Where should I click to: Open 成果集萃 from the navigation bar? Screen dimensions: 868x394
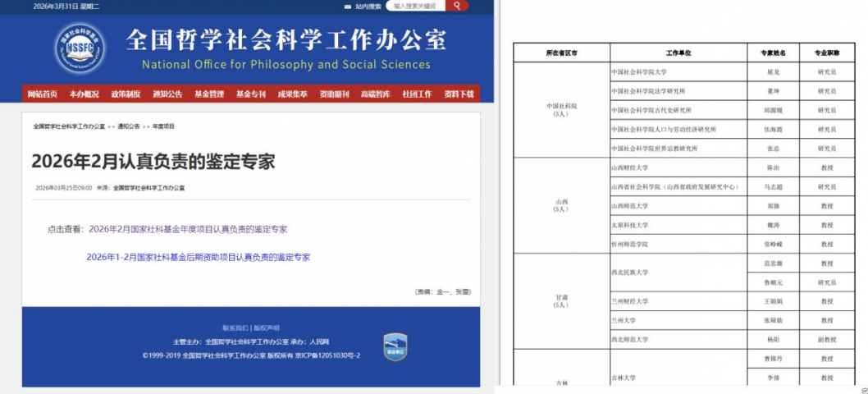292,94
